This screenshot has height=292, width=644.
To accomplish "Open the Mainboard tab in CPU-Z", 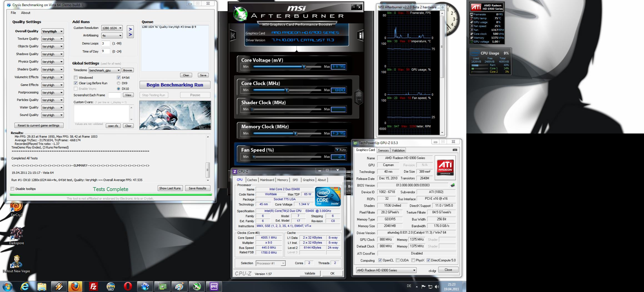I will (267, 180).
